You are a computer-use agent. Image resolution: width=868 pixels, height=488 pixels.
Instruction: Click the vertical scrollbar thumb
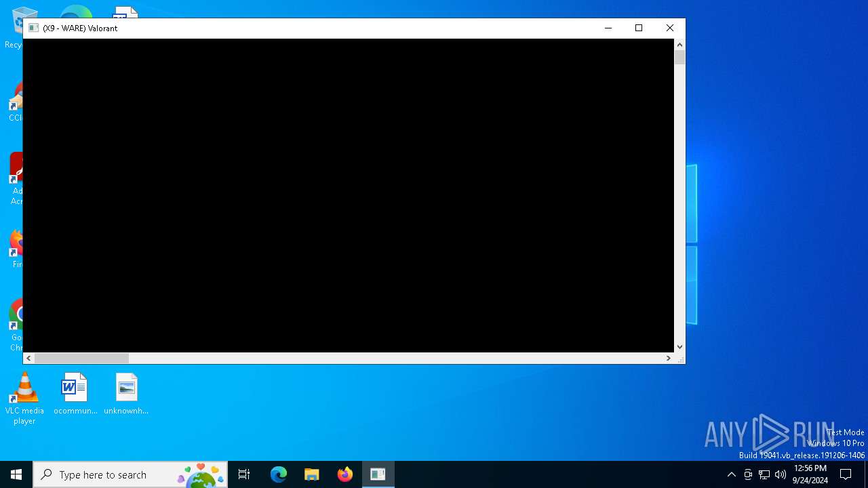tap(679, 58)
